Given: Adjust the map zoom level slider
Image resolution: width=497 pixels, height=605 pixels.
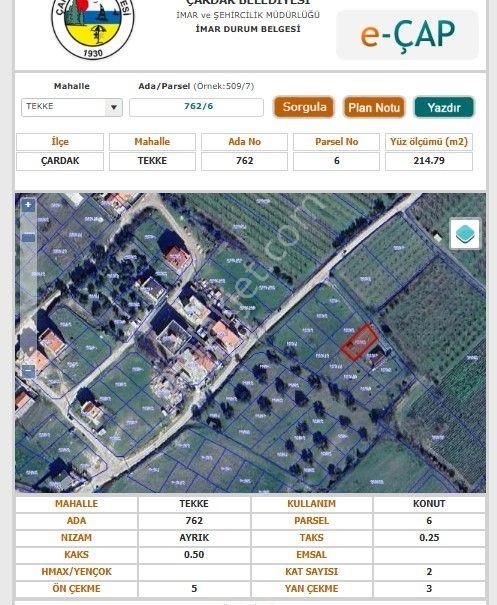Looking at the screenshot, I should tap(28, 236).
